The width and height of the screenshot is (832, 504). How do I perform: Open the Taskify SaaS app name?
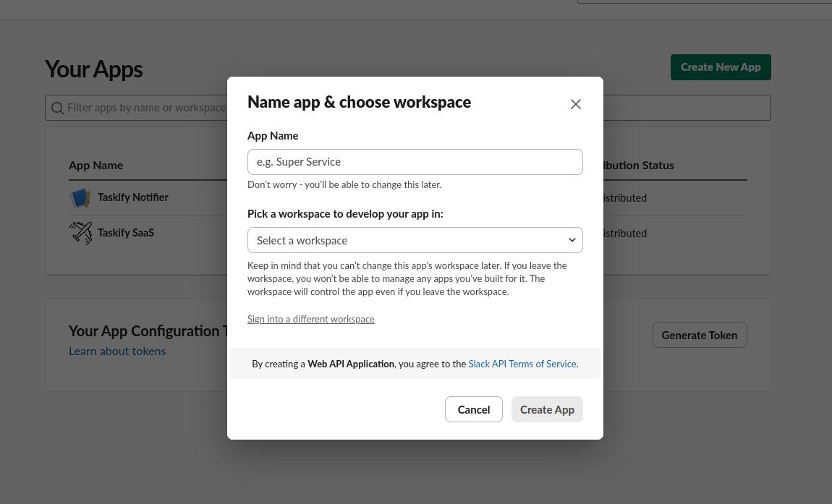point(126,233)
